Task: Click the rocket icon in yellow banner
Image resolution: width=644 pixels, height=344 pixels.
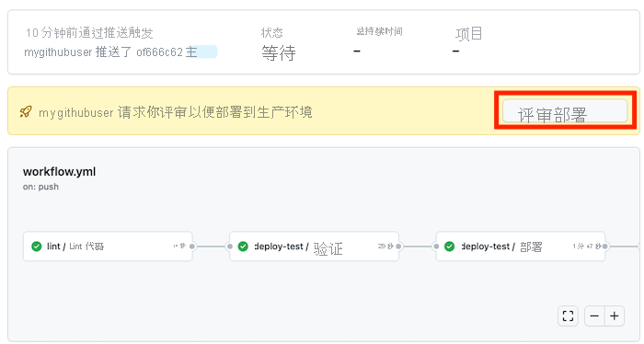Action: [26, 111]
